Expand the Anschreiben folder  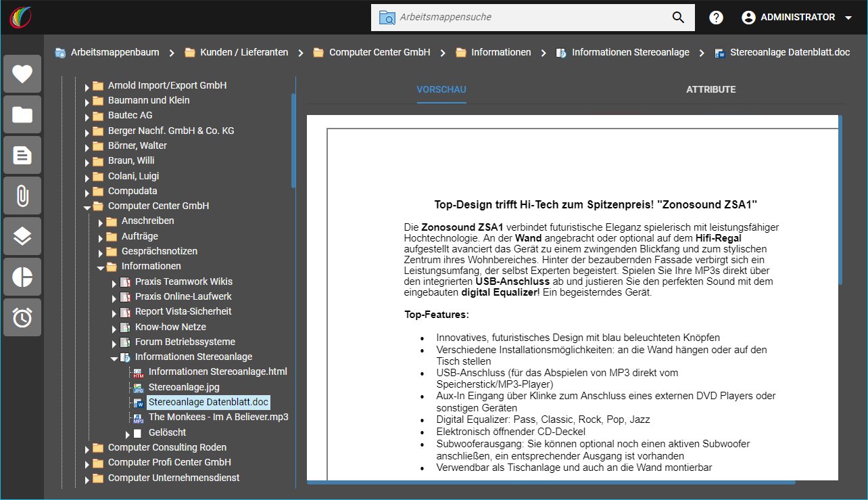(x=100, y=221)
